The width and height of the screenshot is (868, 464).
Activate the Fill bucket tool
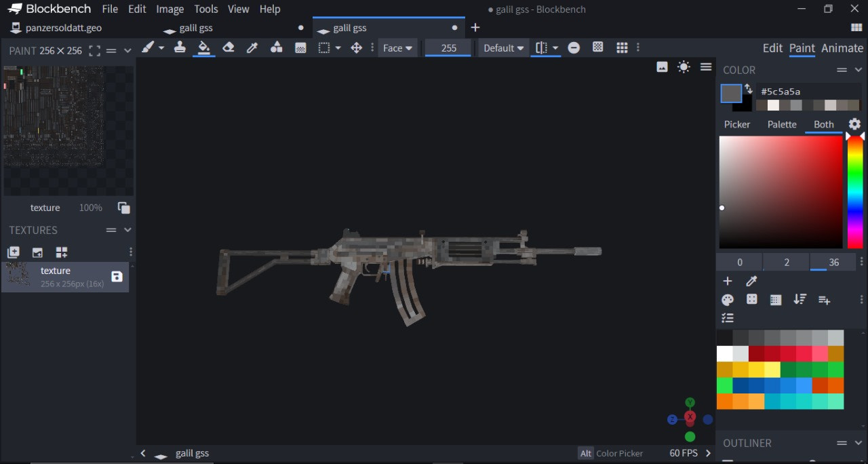(203, 47)
